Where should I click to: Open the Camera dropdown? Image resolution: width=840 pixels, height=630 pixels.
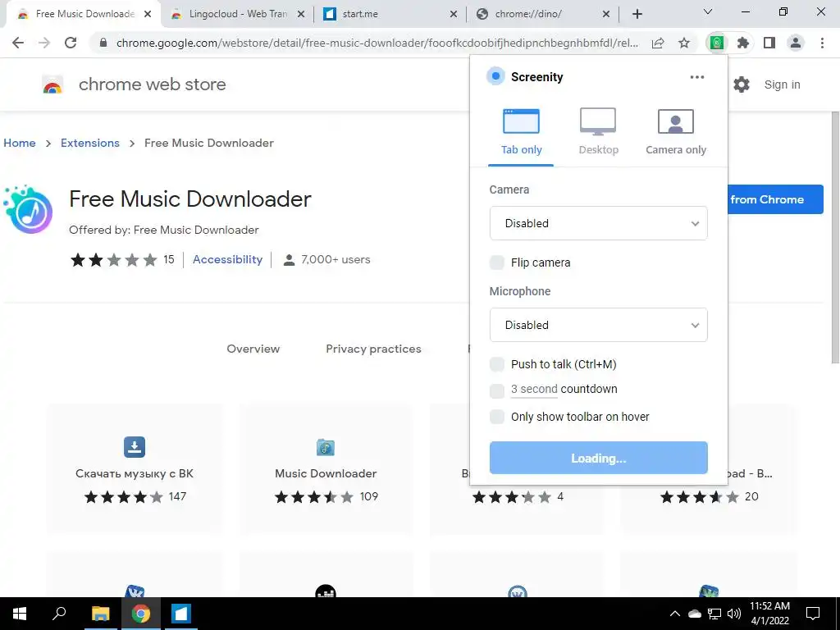click(598, 223)
